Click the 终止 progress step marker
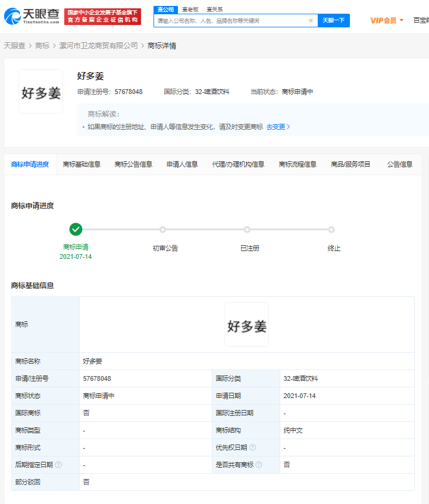Viewport: 429px width, 504px height. point(331,230)
